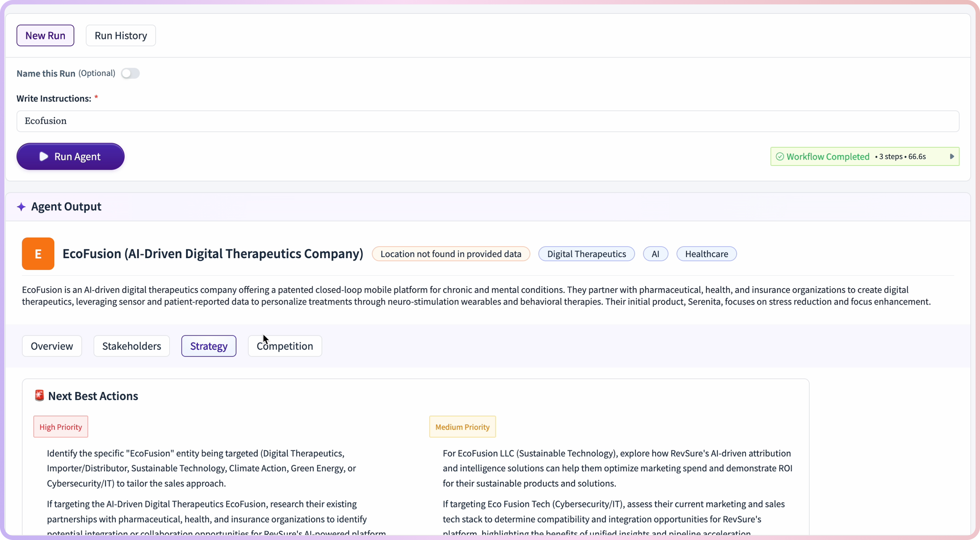Click the Healthcare tag chip
Screen dimensions: 980x540
click(x=707, y=254)
